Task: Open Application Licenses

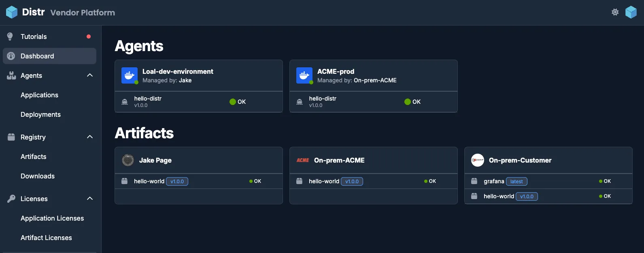Action: point(52,218)
